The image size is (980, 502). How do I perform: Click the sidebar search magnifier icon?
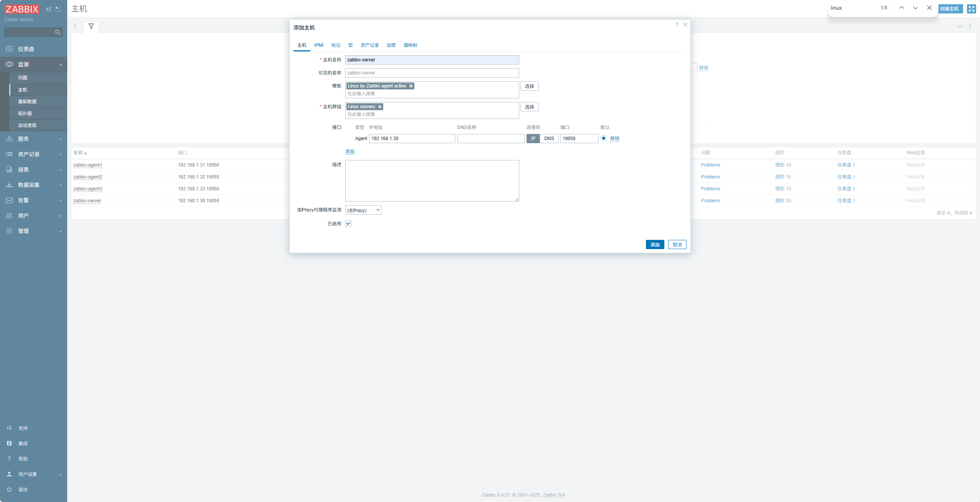[x=58, y=32]
